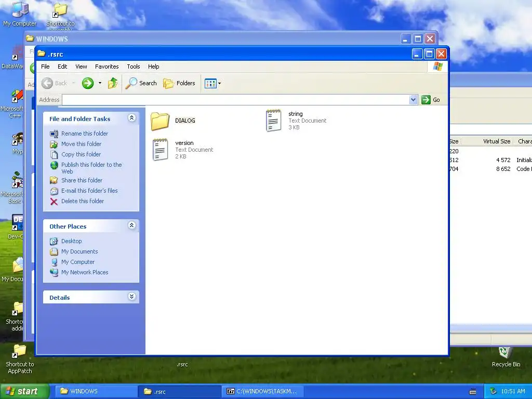532x399 pixels.
Task: Click the 8 652 cell in background window
Action: 503,169
